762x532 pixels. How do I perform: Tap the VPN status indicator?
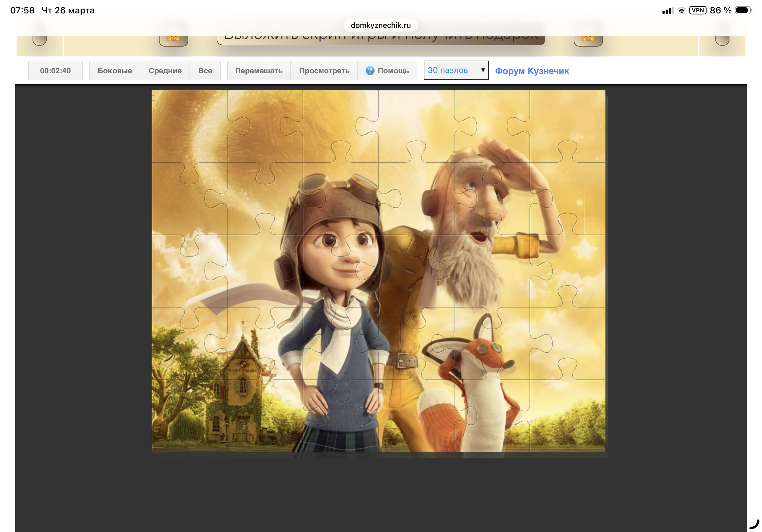click(x=697, y=10)
